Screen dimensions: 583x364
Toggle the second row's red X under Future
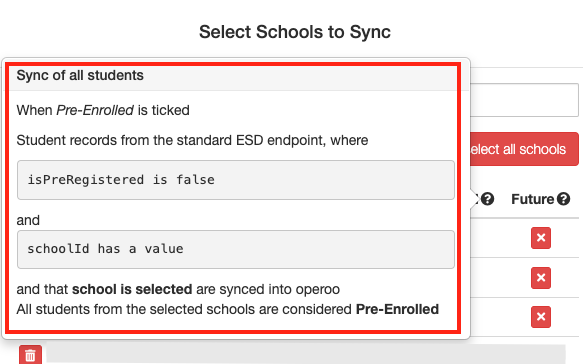pyautogui.click(x=541, y=278)
